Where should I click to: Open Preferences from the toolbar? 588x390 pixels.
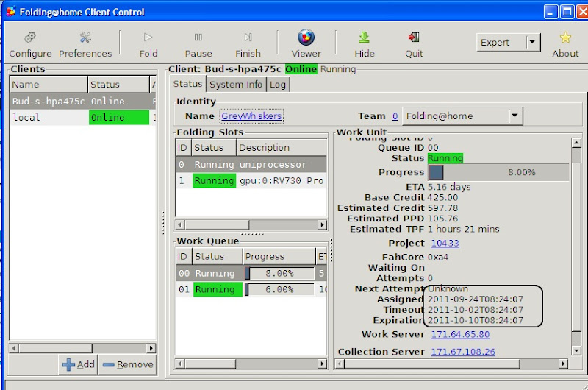click(85, 45)
